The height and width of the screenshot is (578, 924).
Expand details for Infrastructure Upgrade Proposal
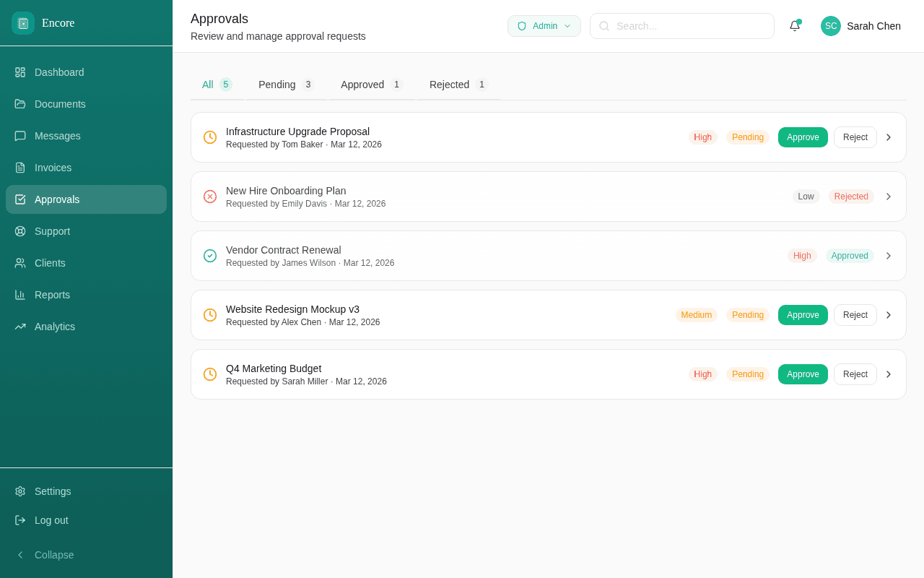(889, 137)
